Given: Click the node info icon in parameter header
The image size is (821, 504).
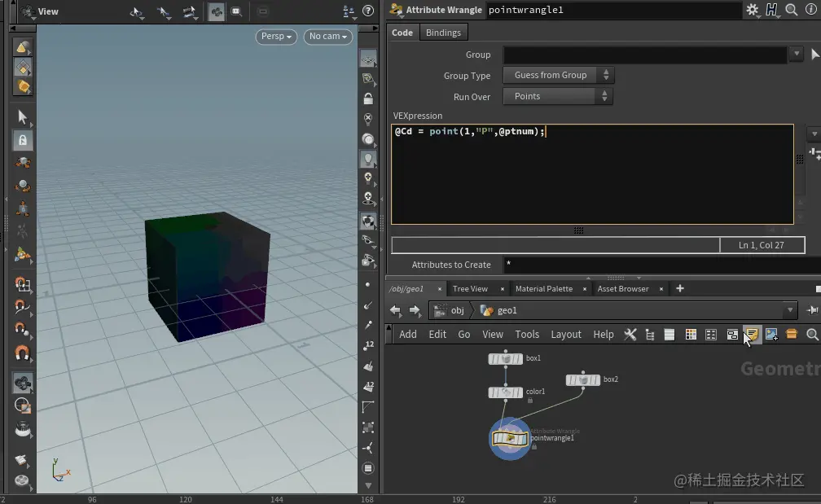Looking at the screenshot, I should click(810, 10).
